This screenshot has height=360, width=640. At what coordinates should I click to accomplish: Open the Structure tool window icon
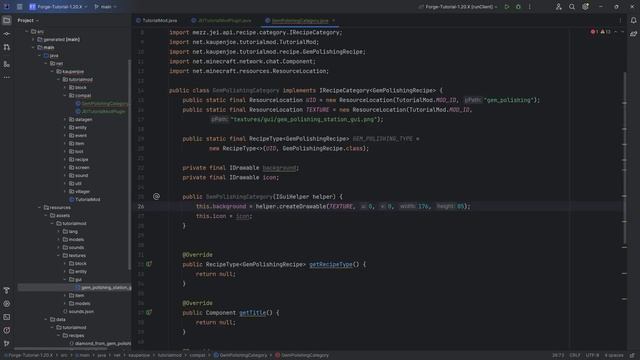(7, 64)
